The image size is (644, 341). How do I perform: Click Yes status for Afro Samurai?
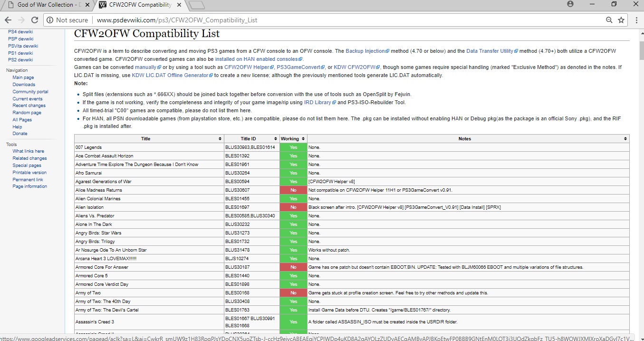[x=293, y=173]
